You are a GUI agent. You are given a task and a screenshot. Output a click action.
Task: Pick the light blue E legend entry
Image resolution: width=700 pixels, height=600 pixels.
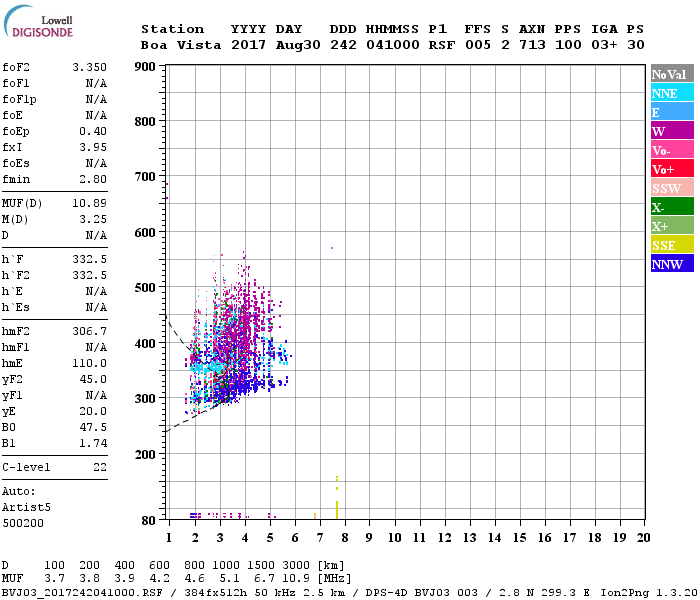[x=671, y=112]
